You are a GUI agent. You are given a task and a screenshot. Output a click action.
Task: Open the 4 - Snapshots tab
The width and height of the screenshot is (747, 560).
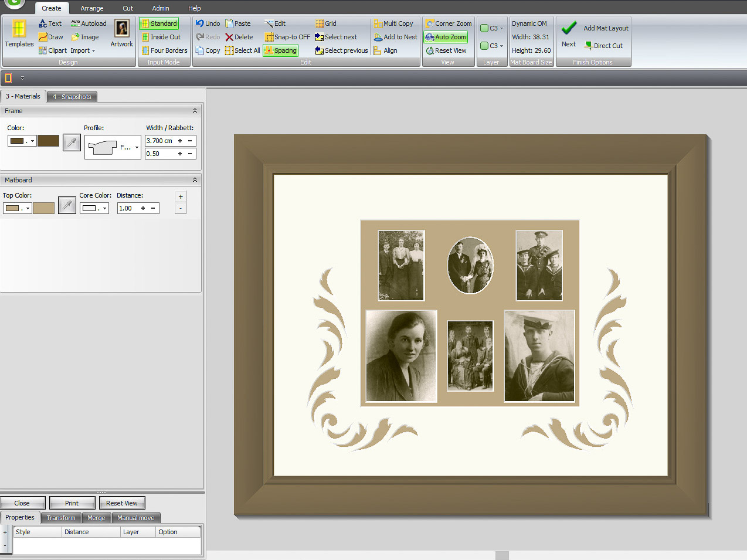(72, 97)
